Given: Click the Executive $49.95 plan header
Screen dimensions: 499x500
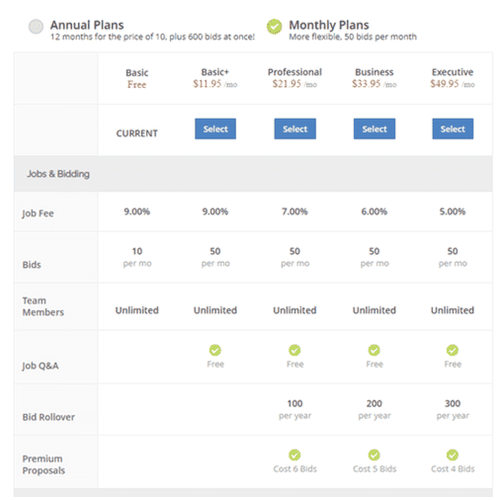Looking at the screenshot, I should (x=452, y=78).
